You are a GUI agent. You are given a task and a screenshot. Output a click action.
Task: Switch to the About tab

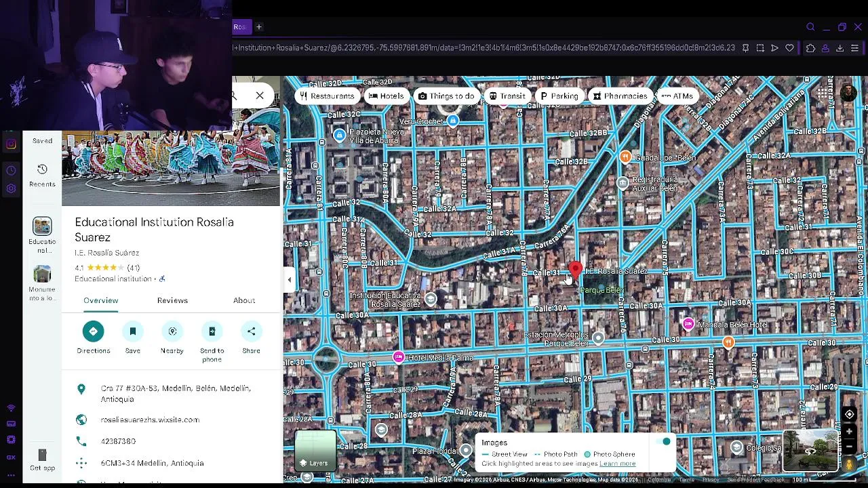244,300
